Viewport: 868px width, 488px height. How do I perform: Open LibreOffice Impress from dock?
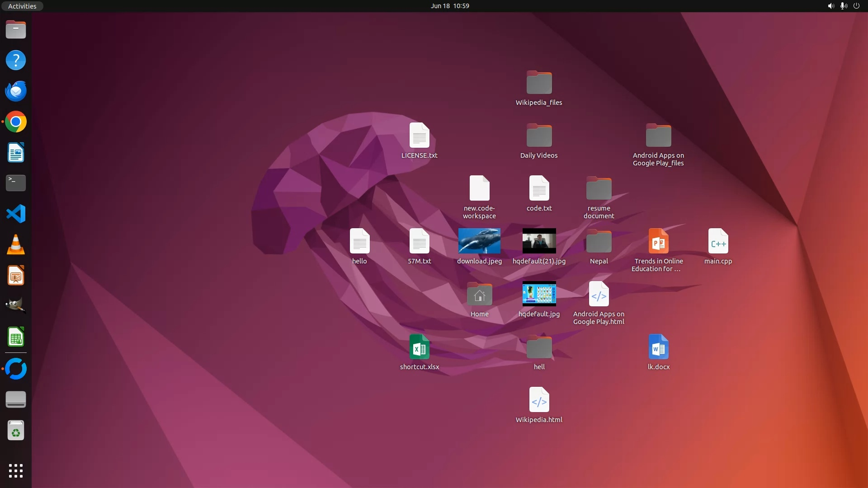click(x=16, y=275)
